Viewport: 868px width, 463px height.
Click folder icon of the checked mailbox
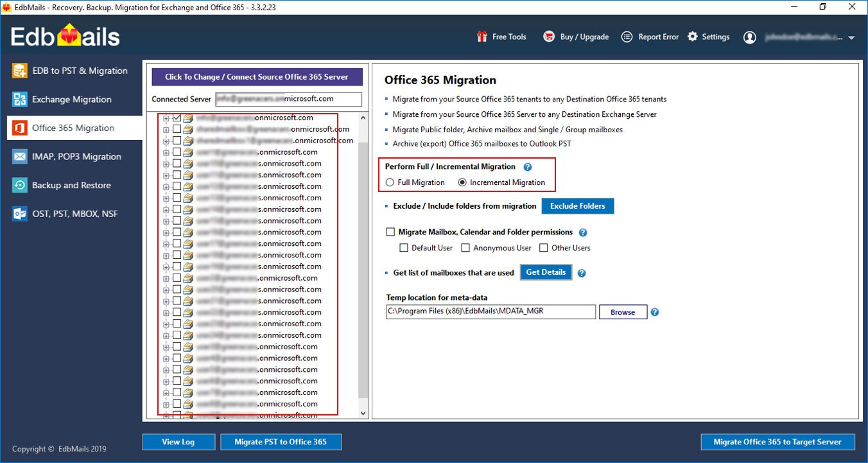coord(188,118)
